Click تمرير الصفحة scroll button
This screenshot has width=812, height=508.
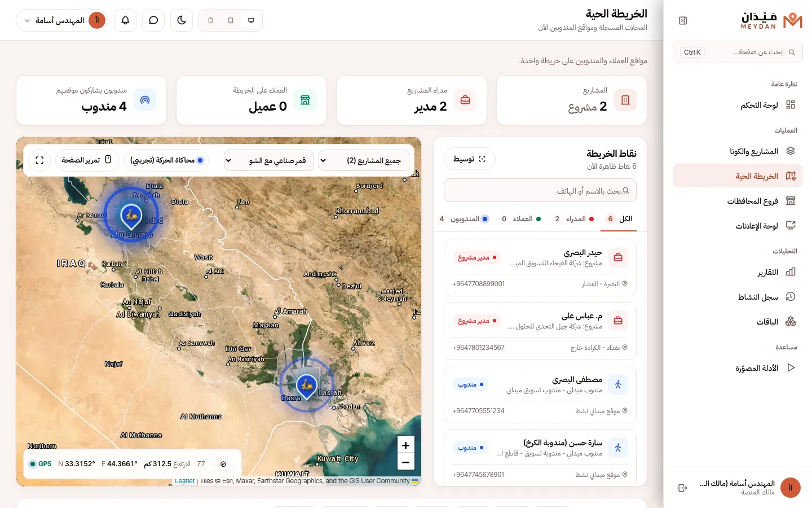click(87, 160)
